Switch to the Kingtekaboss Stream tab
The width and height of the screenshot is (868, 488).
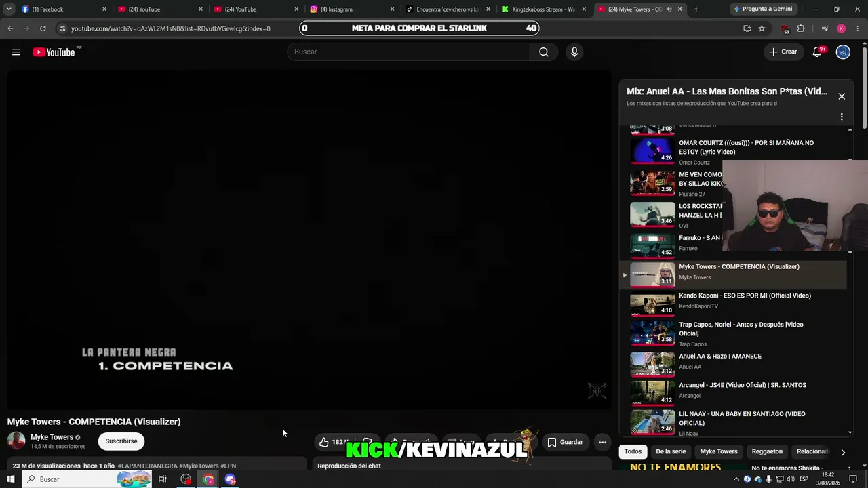[x=543, y=9]
